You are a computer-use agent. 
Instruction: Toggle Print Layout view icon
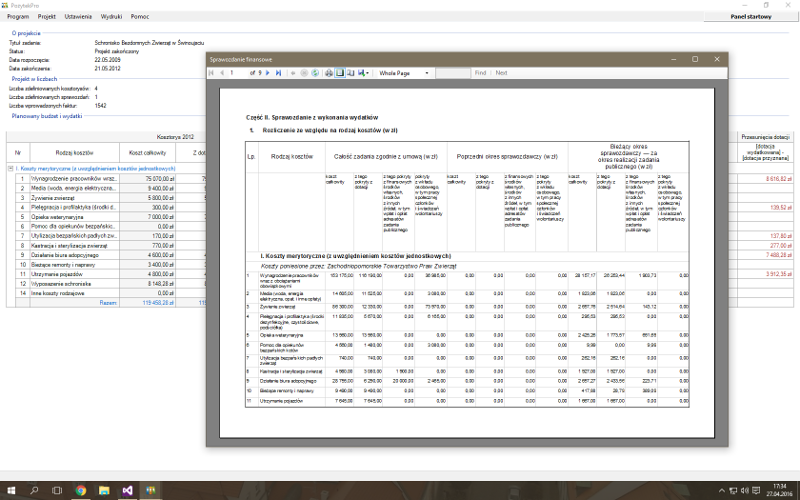[340, 73]
